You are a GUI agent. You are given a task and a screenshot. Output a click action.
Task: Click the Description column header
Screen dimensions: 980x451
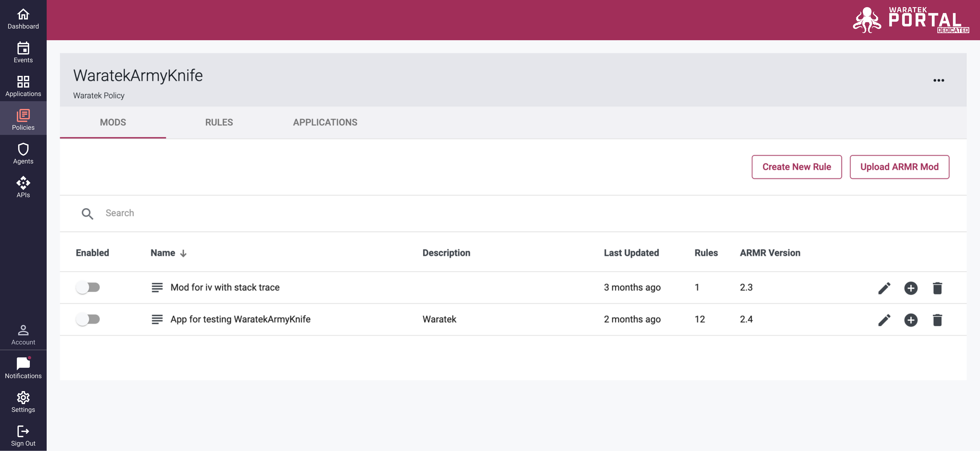446,253
